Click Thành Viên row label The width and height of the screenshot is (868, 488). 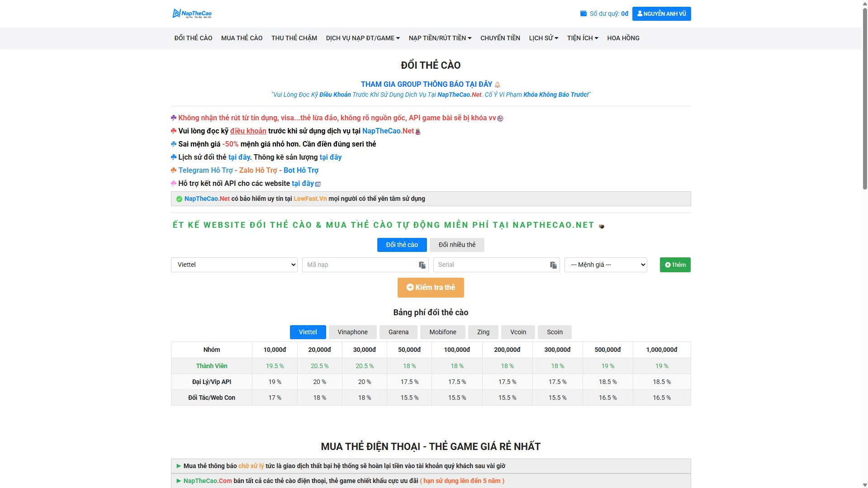[x=211, y=366]
